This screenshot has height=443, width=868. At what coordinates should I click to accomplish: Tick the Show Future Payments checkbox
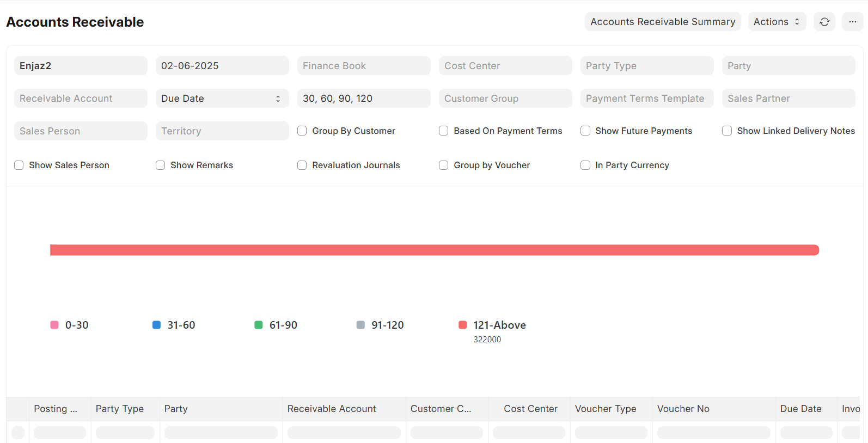click(x=585, y=131)
